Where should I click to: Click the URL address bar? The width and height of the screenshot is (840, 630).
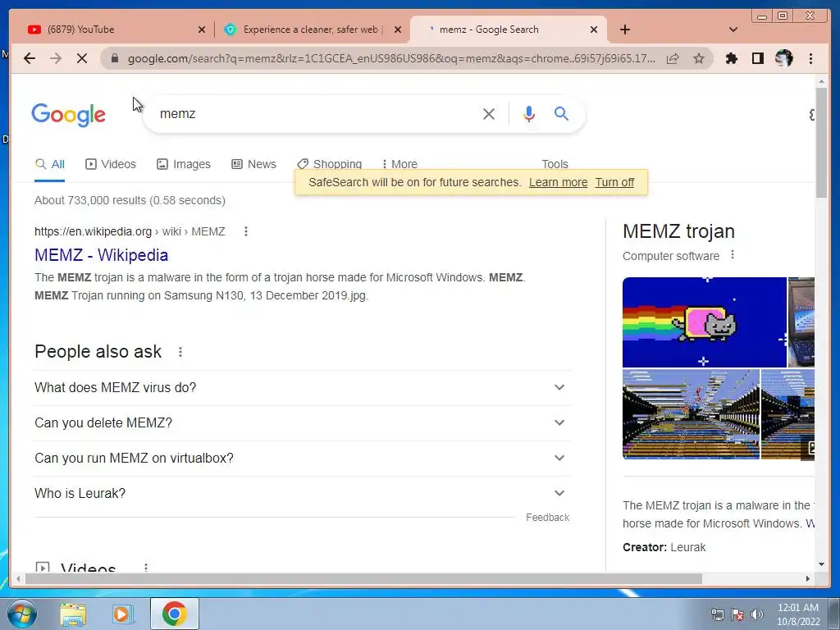[x=391, y=58]
